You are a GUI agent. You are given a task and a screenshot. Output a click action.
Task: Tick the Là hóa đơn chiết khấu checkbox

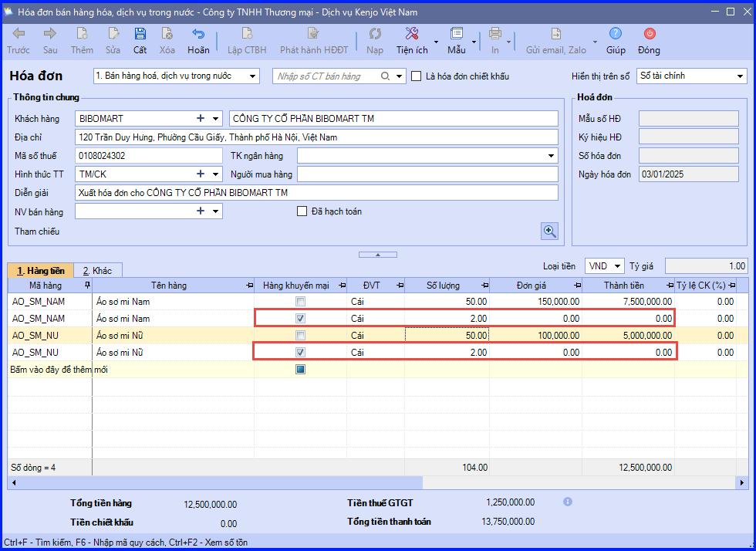(416, 76)
